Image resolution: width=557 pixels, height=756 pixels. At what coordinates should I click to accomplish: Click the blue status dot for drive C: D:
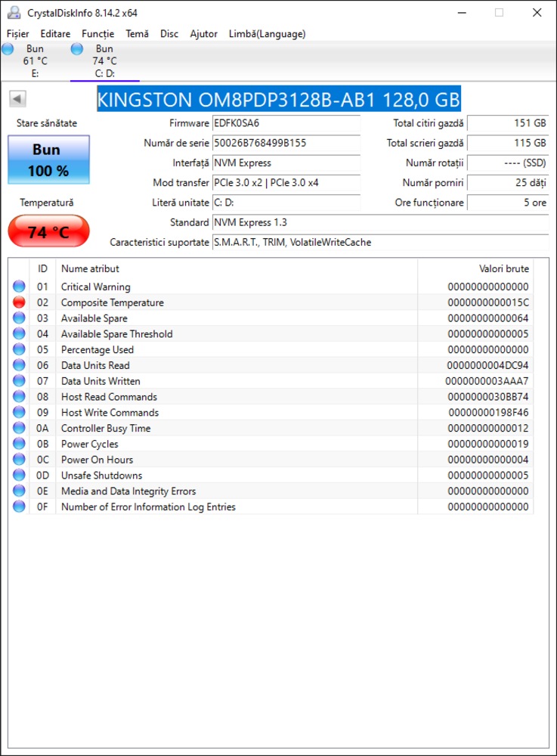(77, 48)
